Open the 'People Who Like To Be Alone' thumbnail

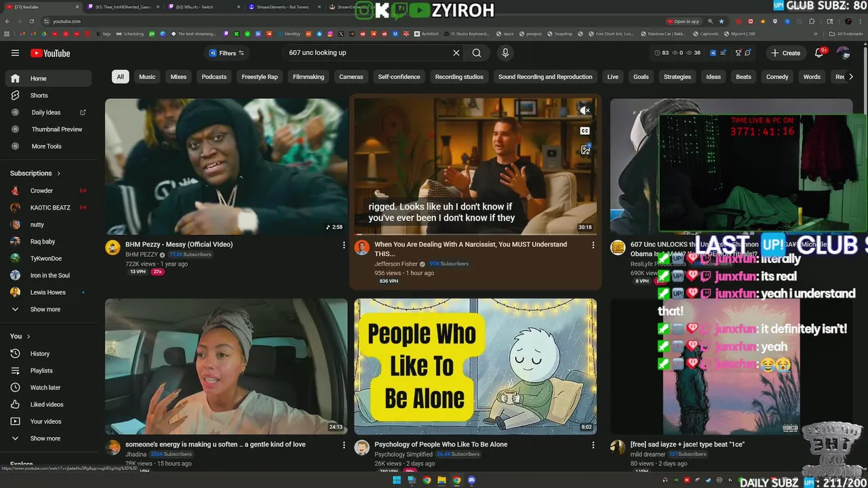pyautogui.click(x=475, y=367)
